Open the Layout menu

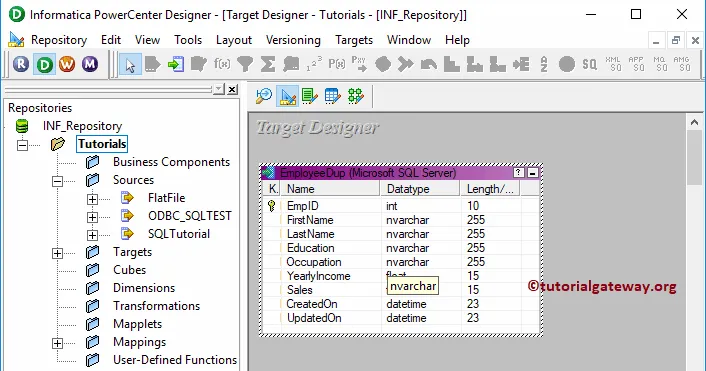coord(234,40)
